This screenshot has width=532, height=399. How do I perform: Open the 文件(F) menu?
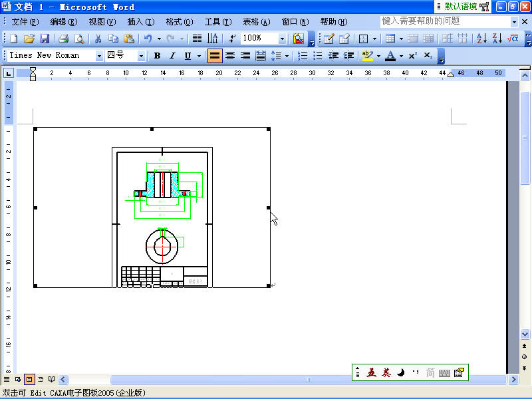(25, 22)
